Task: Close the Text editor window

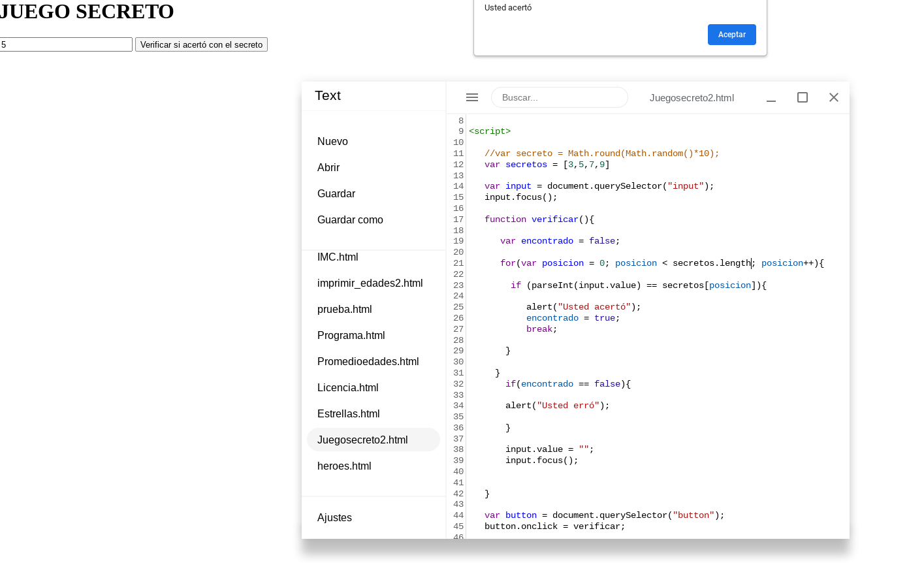Action: 834,97
